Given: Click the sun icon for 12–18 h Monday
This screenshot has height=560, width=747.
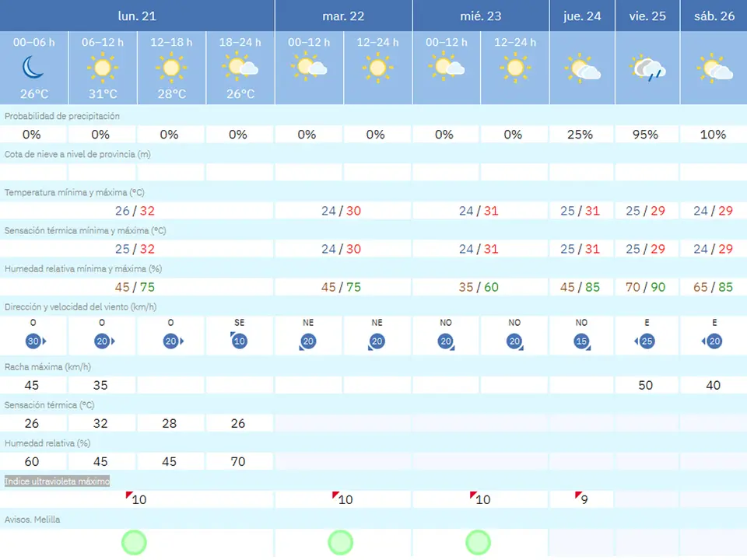Looking at the screenshot, I should coord(171,68).
